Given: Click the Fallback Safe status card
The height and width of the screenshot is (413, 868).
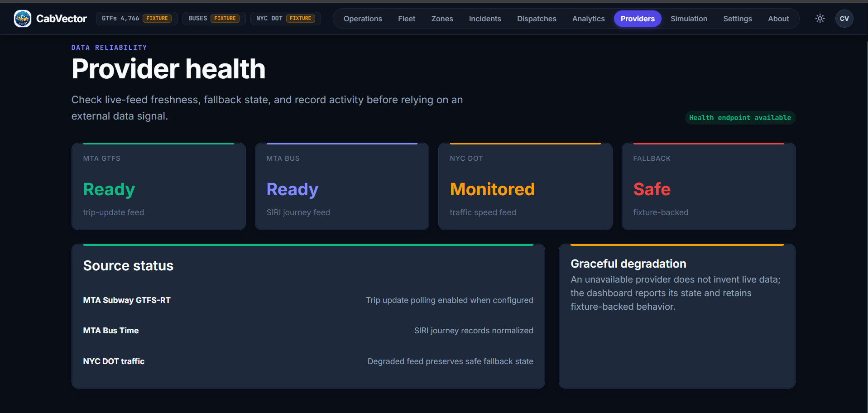Looking at the screenshot, I should [709, 187].
